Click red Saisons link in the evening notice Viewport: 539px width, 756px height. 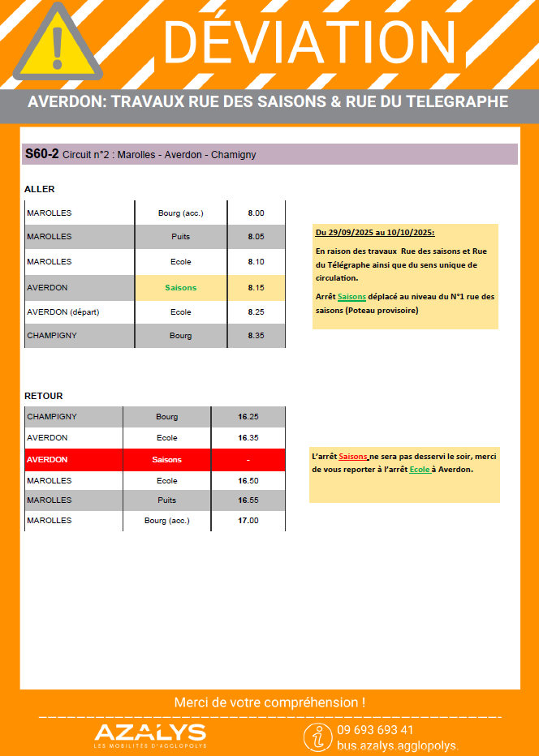(353, 457)
